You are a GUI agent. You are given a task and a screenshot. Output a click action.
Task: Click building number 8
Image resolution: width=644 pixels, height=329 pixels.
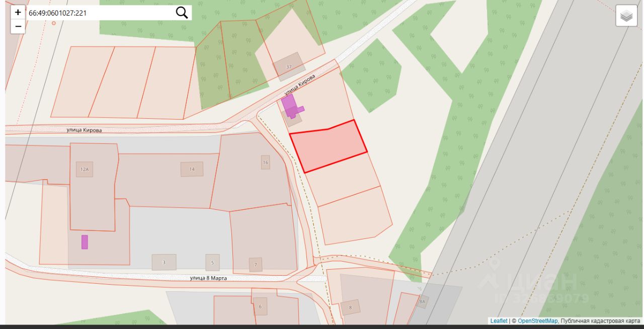pos(351,307)
